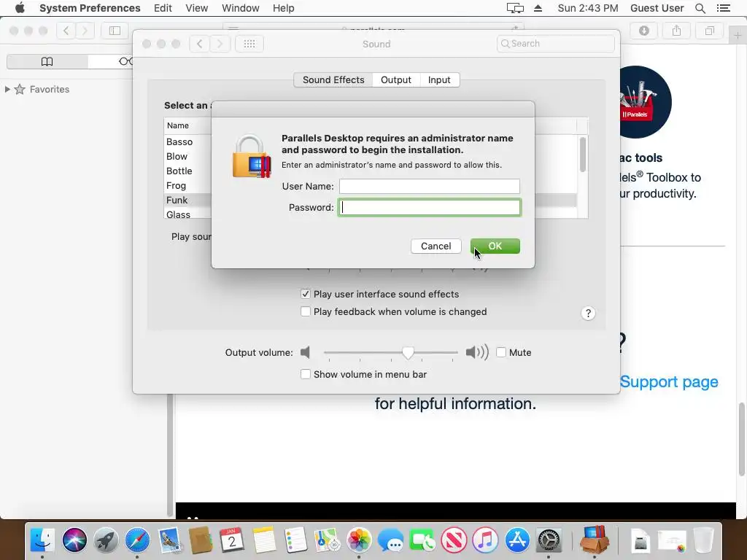Click OK in the authentication dialog

point(495,246)
